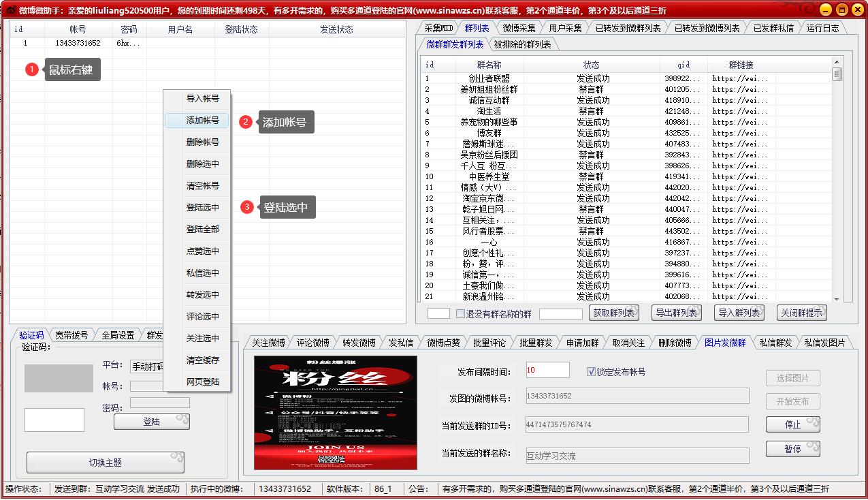Image resolution: width=868 pixels, height=500 pixels.
Task: Uncheck the 锁定发布帐号 checkbox
Action: pos(591,372)
